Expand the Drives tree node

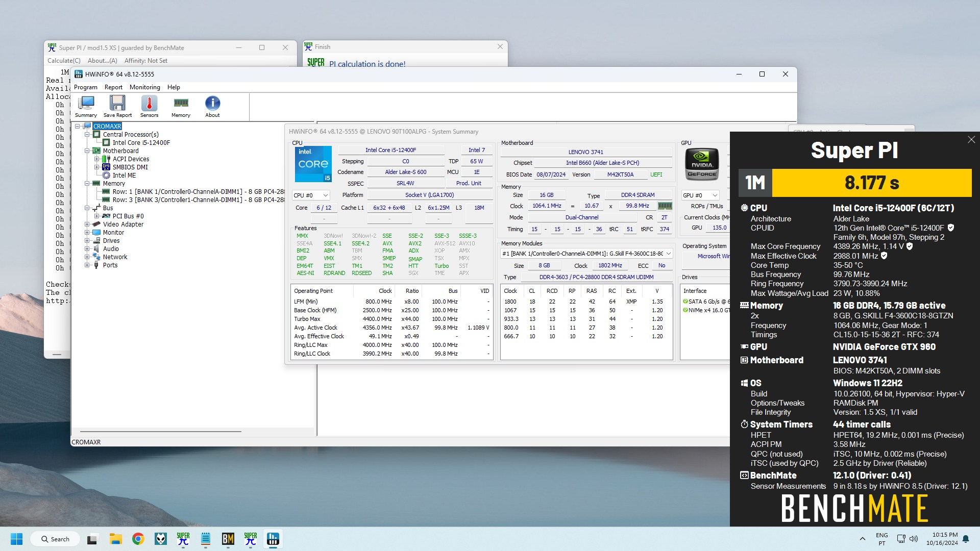(x=87, y=241)
